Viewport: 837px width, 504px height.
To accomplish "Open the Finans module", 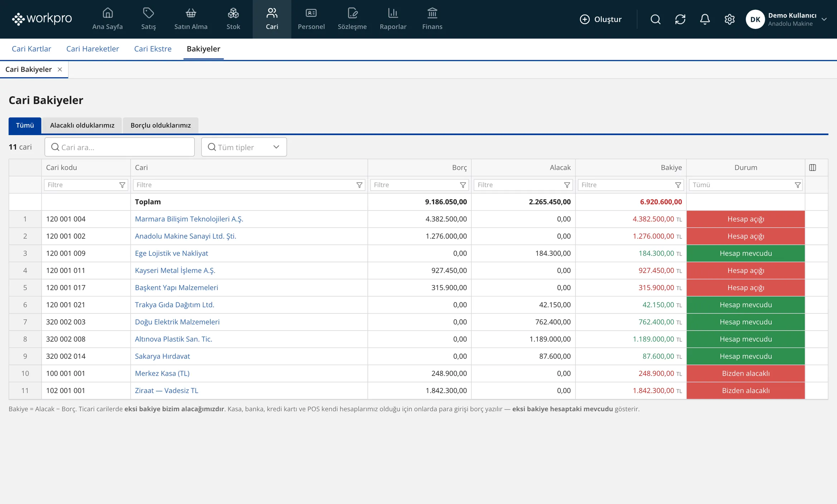I will (432, 19).
